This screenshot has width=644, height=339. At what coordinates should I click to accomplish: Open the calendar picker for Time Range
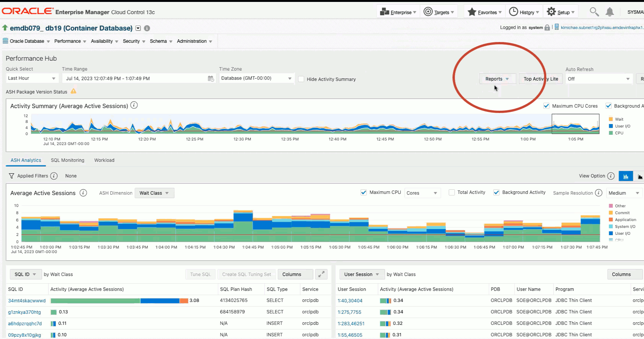click(x=211, y=79)
